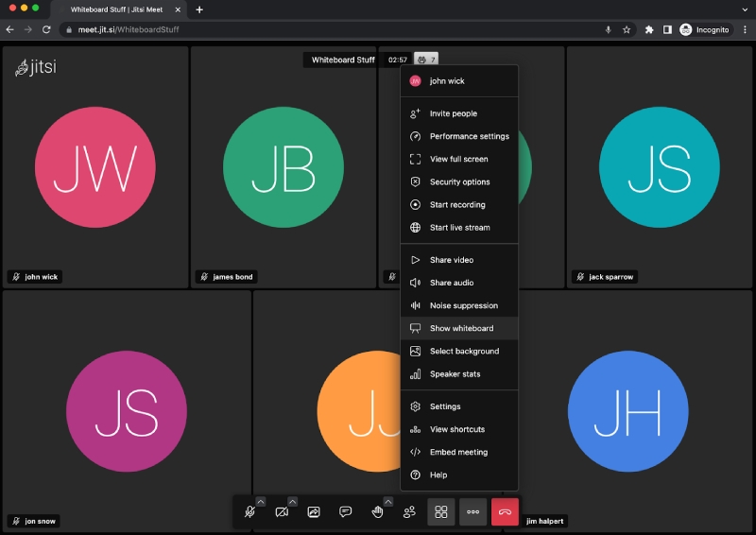The image size is (756, 535).
Task: Select Invite people in the menu
Action: coord(459,113)
